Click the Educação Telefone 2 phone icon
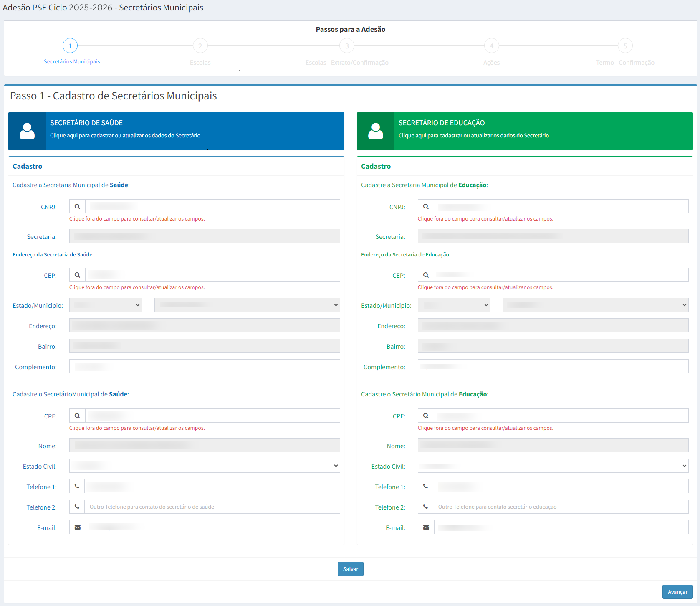This screenshot has width=700, height=606. click(425, 507)
